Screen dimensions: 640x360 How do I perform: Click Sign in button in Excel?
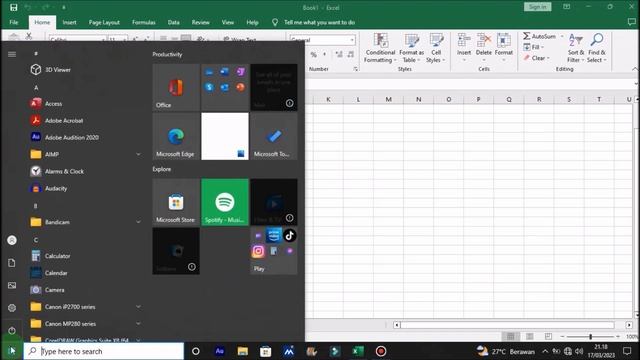click(x=537, y=7)
